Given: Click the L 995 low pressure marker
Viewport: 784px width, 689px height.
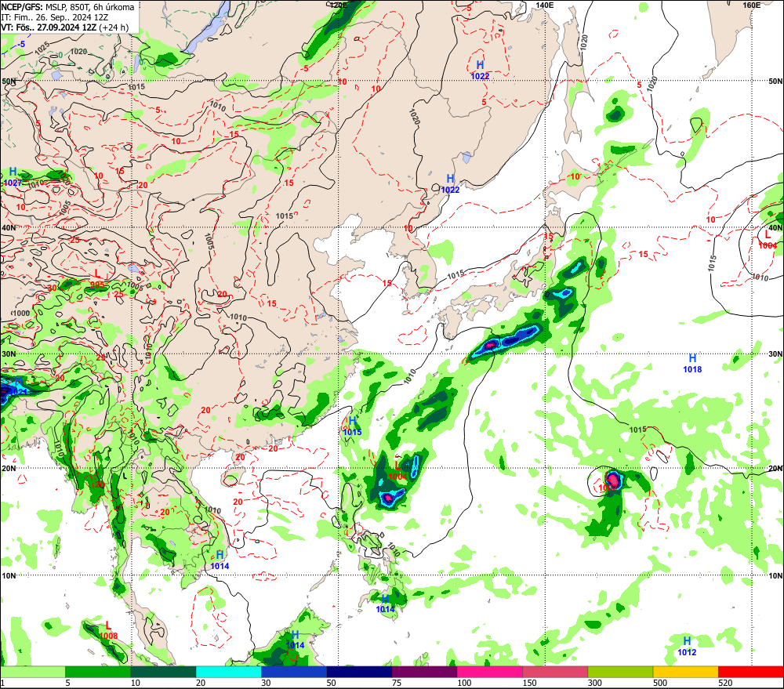Looking at the screenshot, I should pyautogui.click(x=97, y=279).
